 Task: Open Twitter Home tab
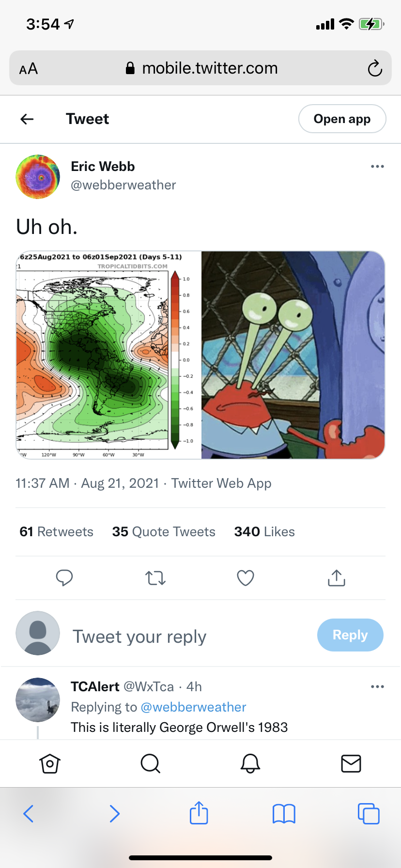(50, 764)
